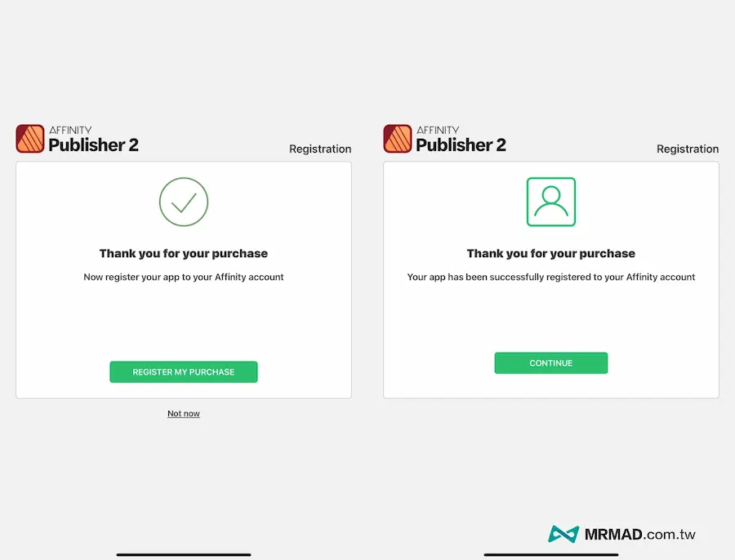Click the left Publisher 2 title text
This screenshot has height=560, width=735.
coord(94,144)
